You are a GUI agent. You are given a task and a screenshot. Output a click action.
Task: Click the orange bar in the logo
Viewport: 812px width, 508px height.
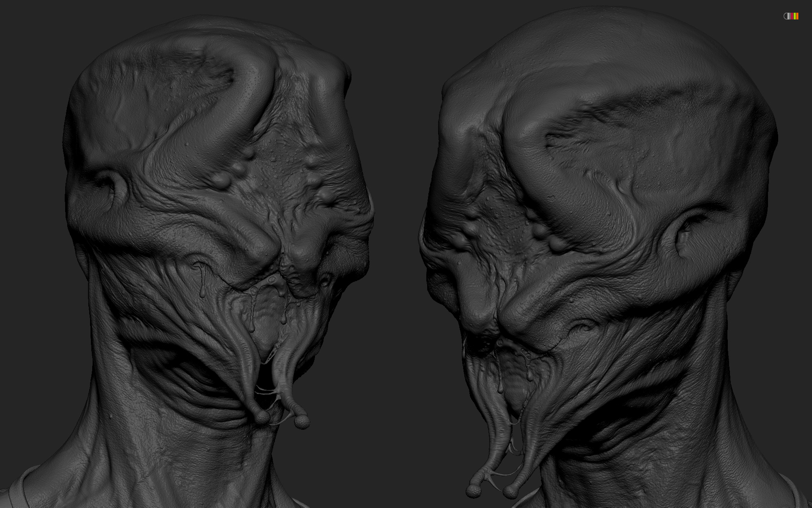[797, 16]
